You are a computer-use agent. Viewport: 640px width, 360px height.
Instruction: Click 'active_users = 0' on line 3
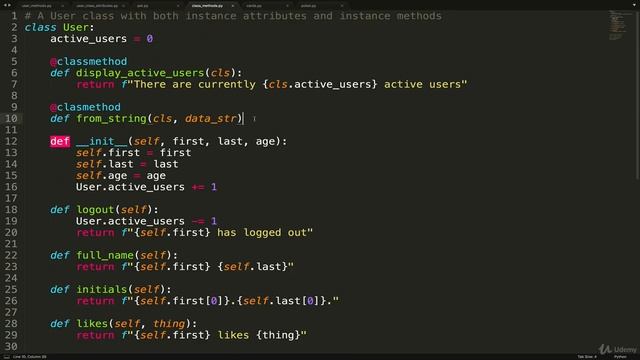tap(102, 39)
